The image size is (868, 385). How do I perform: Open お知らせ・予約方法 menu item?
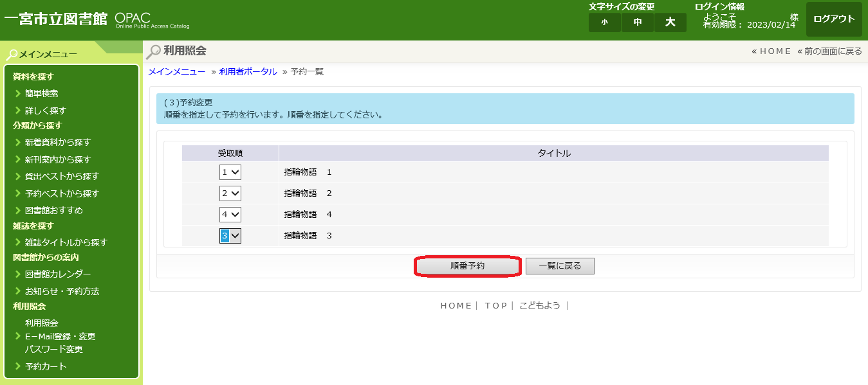tap(62, 291)
